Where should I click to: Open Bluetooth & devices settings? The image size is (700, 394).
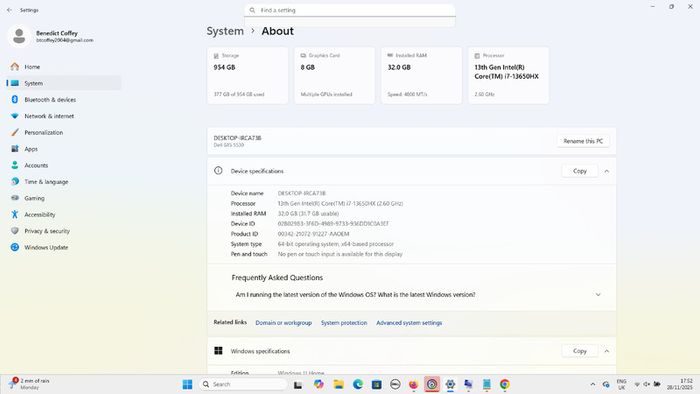[x=63, y=100]
